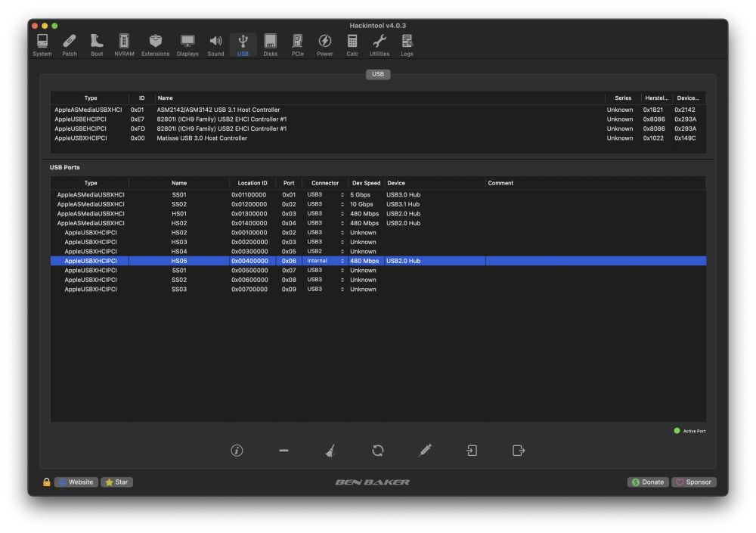Click the broom clear-all icon
This screenshot has width=756, height=533.
point(330,451)
